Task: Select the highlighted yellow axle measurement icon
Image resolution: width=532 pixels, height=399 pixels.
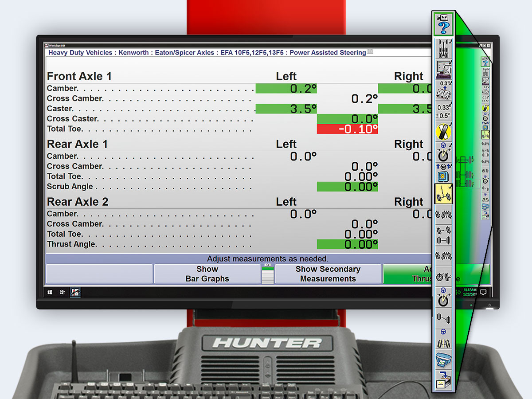Action: click(x=443, y=194)
